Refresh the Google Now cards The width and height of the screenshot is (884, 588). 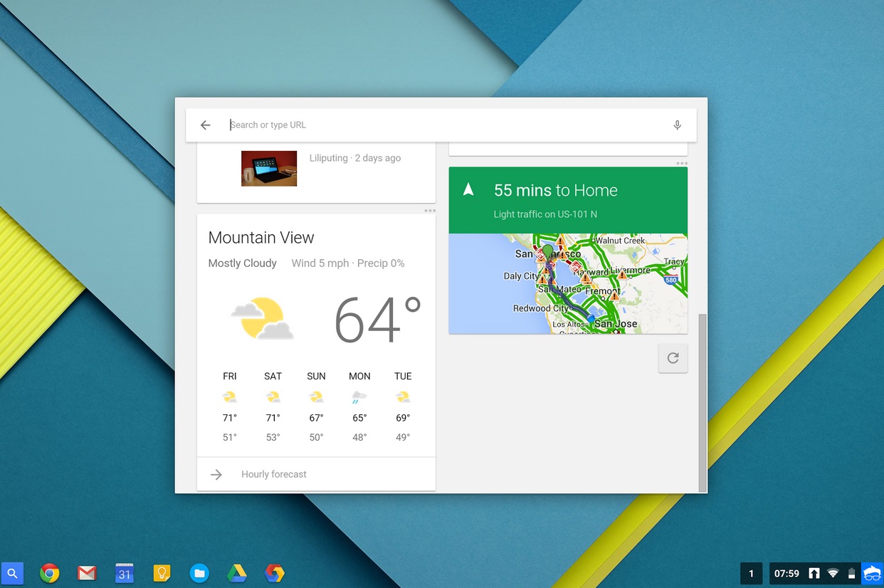coord(673,358)
